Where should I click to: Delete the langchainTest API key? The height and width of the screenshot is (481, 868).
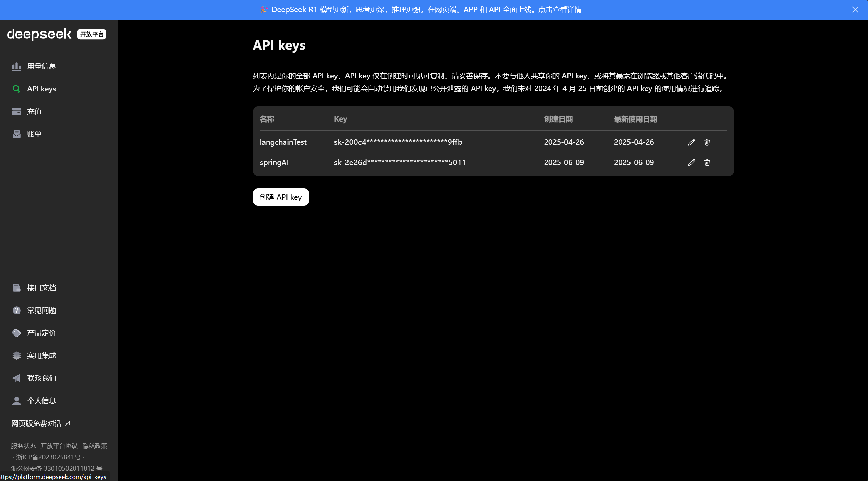tap(707, 142)
